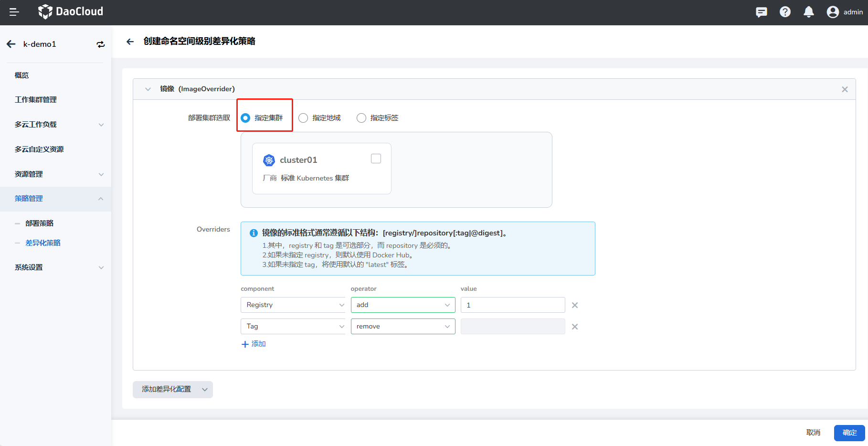Delete the Tag overrider row

(x=575, y=327)
